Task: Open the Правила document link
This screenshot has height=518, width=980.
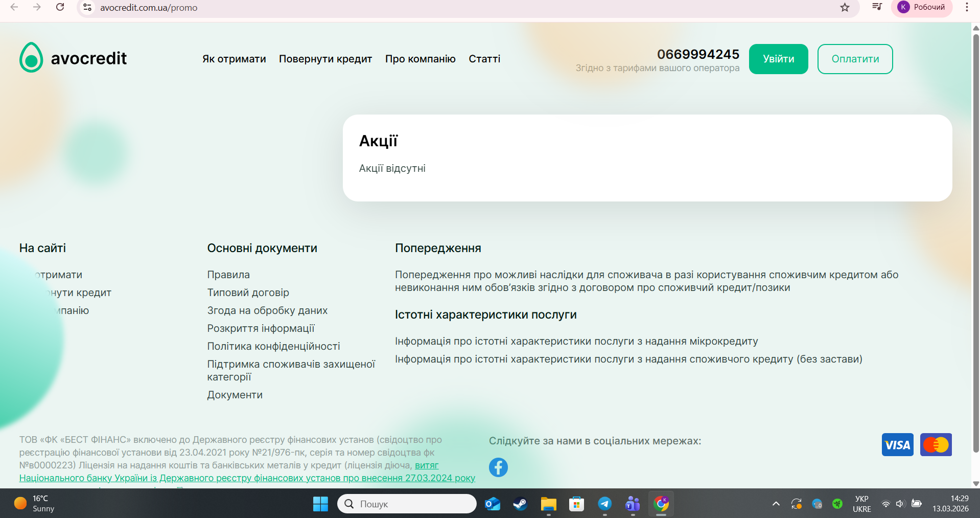Action: pyautogui.click(x=228, y=275)
